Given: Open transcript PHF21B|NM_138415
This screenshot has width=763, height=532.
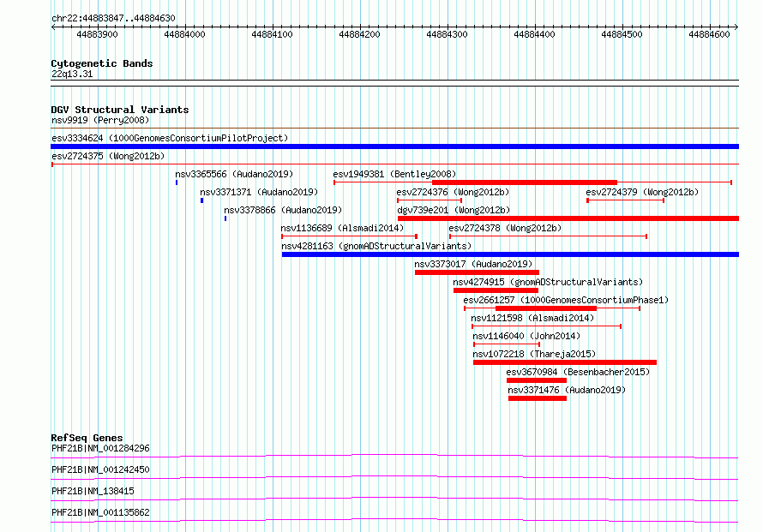Looking at the screenshot, I should pyautogui.click(x=93, y=491).
